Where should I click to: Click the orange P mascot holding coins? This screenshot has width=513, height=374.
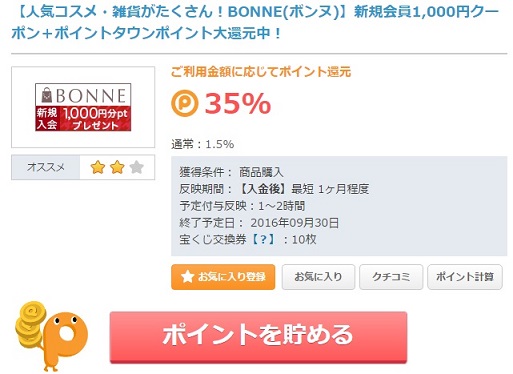[63, 340]
